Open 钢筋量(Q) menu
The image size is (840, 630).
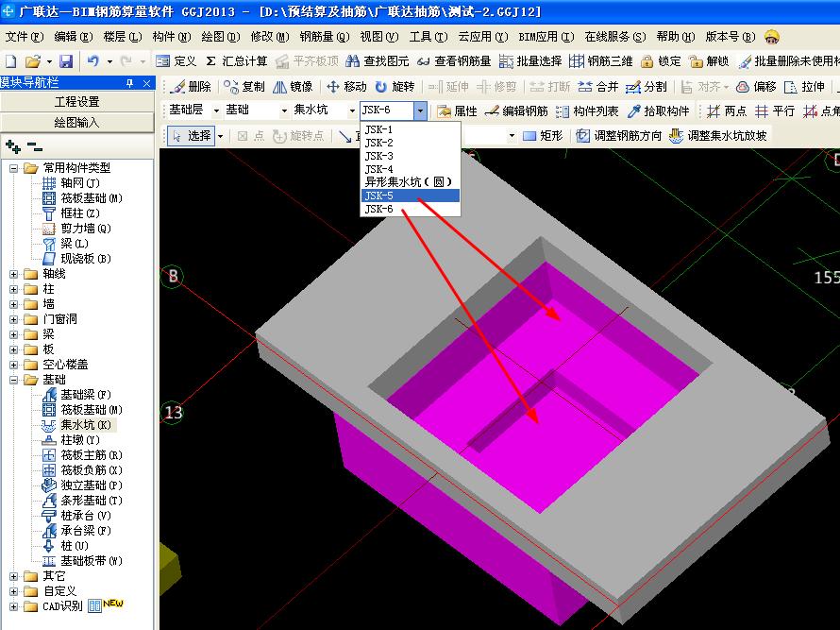coord(324,37)
